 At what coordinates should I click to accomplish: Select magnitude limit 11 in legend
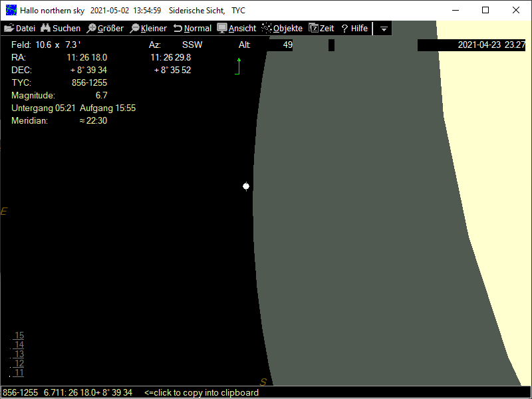click(x=19, y=373)
